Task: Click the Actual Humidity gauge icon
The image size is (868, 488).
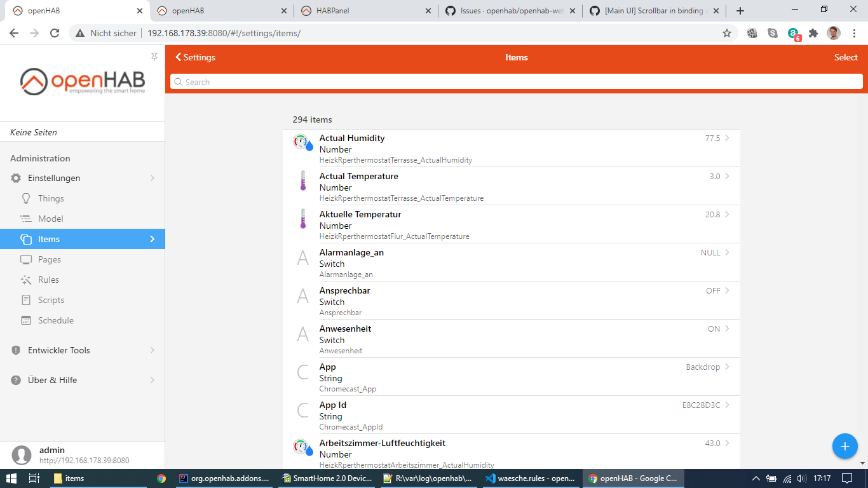Action: pos(302,142)
